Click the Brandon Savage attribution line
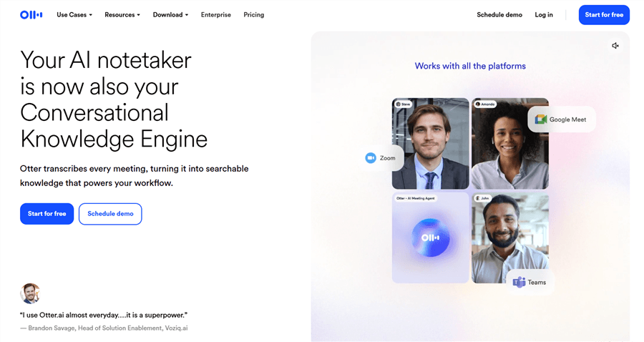 (104, 328)
